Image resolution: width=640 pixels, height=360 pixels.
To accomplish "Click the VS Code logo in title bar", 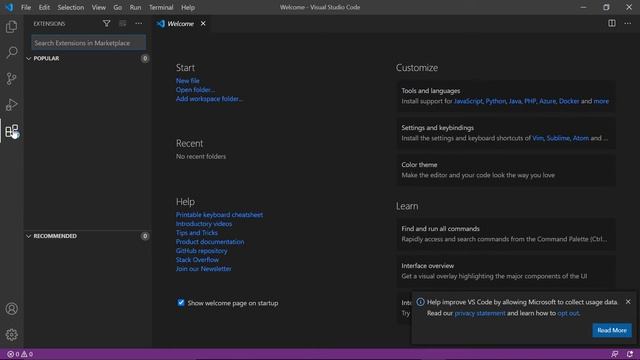I will click(9, 7).
